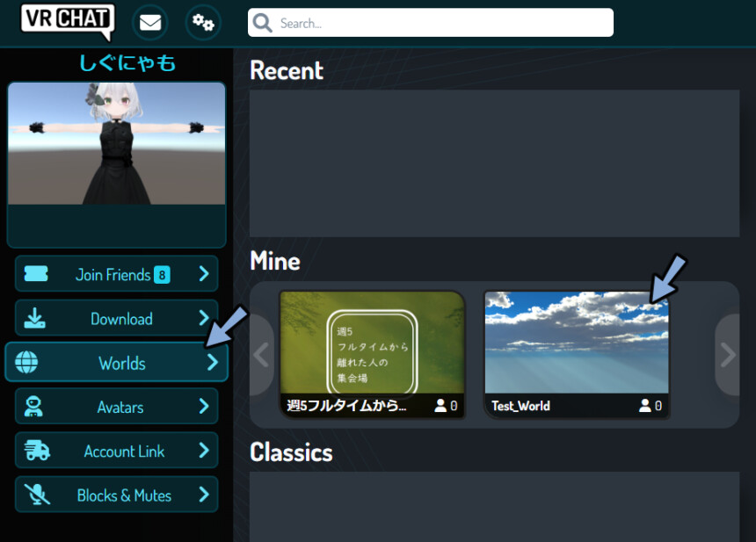Click the Worlds globe icon
The image size is (756, 542).
[x=26, y=362]
